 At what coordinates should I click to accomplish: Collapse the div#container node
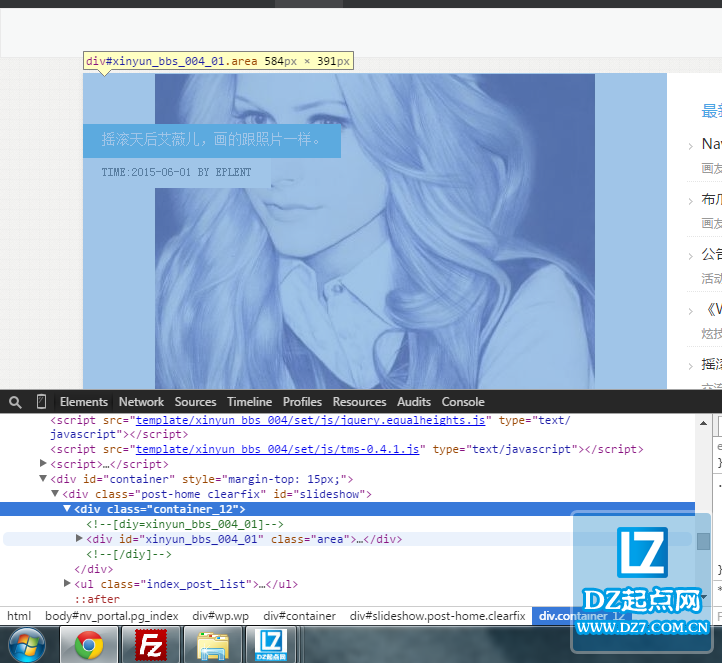[43, 478]
